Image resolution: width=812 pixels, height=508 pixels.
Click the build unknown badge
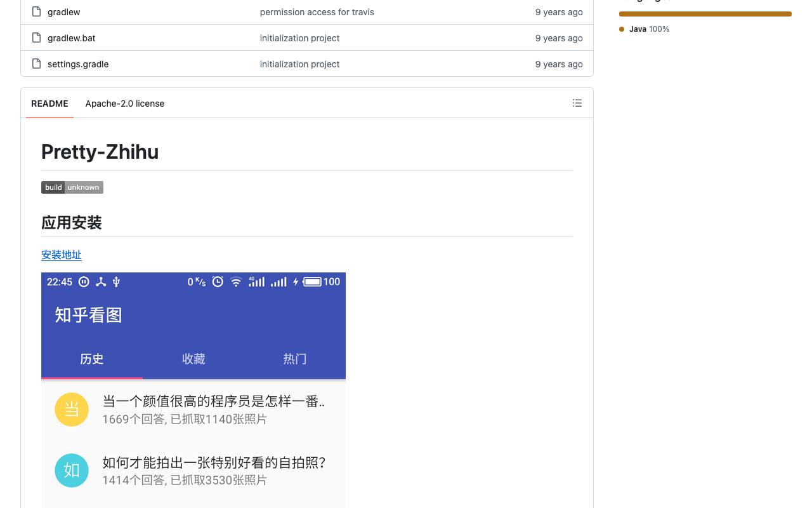point(72,187)
